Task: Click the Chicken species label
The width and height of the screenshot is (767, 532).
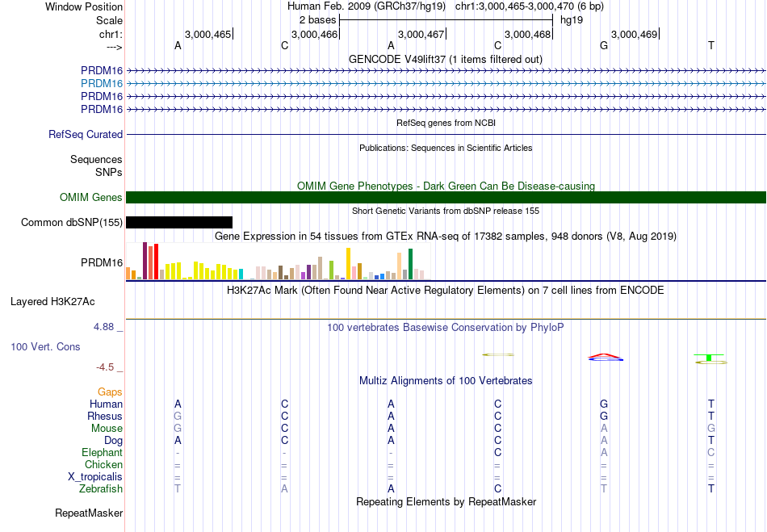Action: click(103, 464)
